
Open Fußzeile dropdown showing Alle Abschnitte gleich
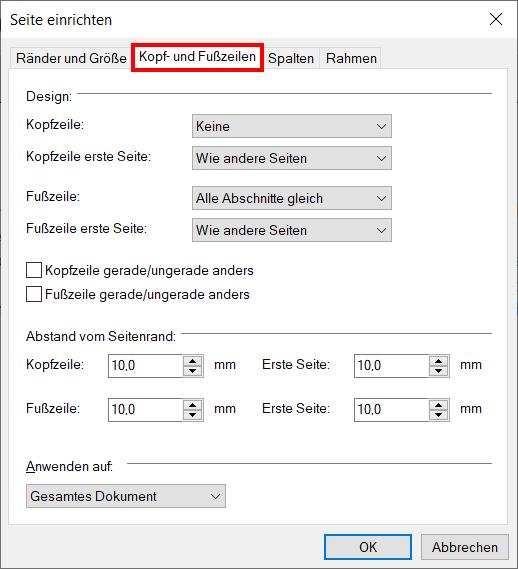[292, 198]
